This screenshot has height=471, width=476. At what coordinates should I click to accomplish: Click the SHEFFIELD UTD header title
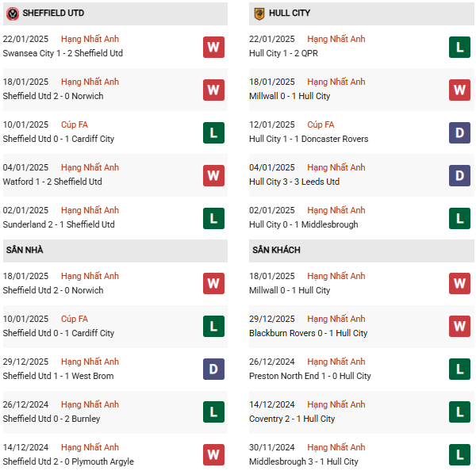(x=53, y=13)
